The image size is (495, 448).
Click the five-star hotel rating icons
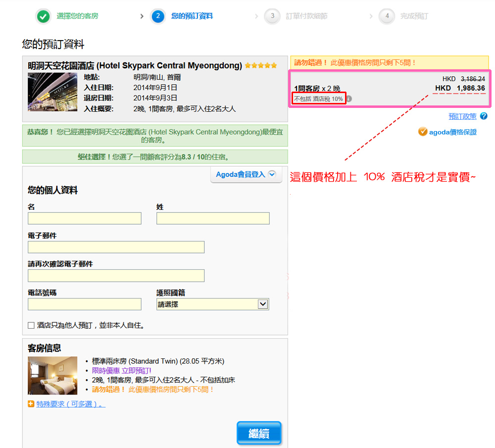[x=261, y=65]
